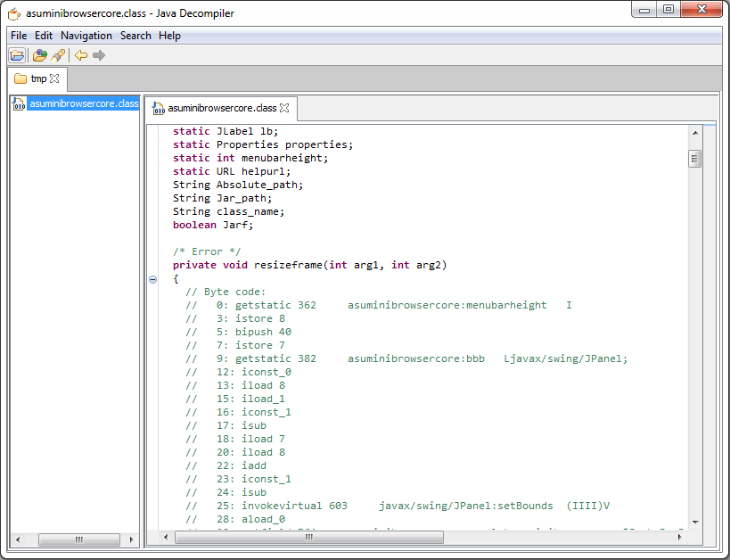Viewport: 730px width, 560px height.
Task: Click the '18: iload 7' bytecode line
Action: click(235, 440)
